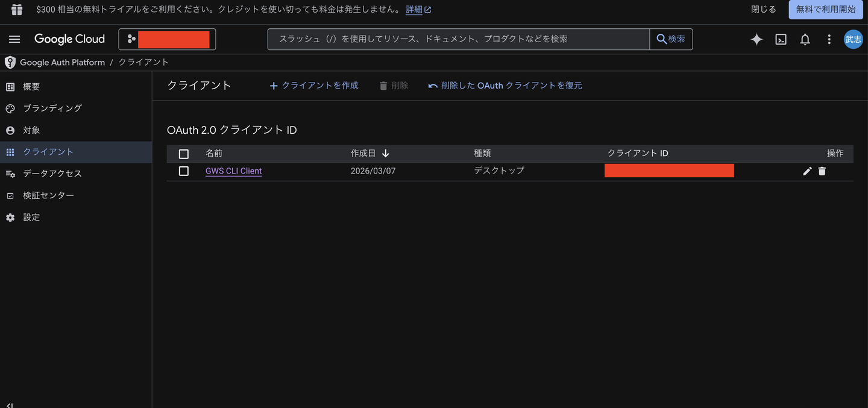Click 無料で利用開始 button
The width and height of the screenshot is (868, 408).
point(826,9)
